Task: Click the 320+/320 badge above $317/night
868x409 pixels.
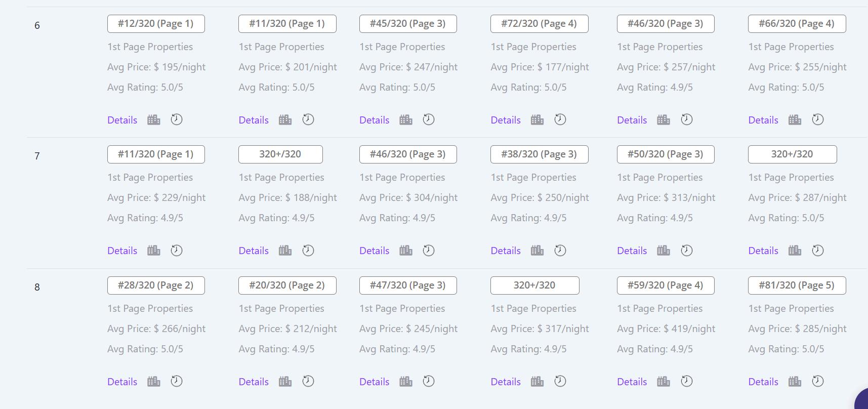Action: (535, 285)
